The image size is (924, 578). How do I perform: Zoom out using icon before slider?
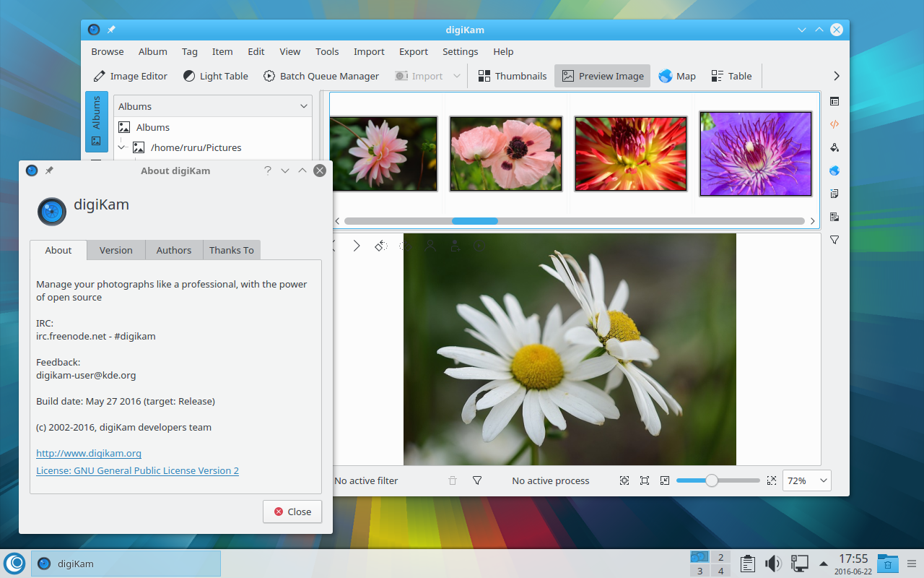[x=665, y=480]
